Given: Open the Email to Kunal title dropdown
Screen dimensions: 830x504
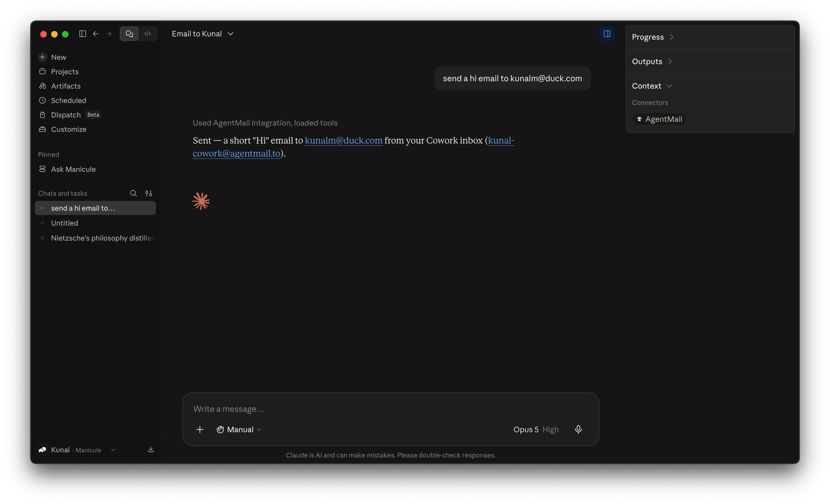Looking at the screenshot, I should (203, 34).
